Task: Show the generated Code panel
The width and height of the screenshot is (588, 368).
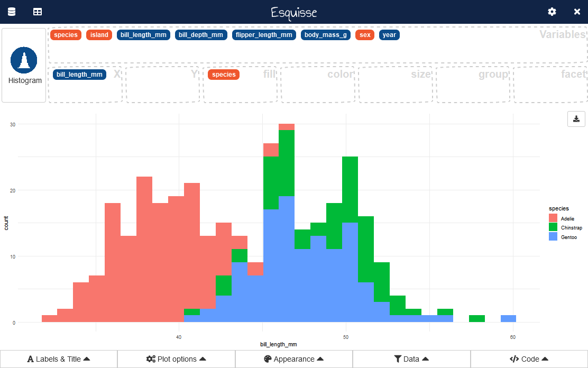Action: 529,359
